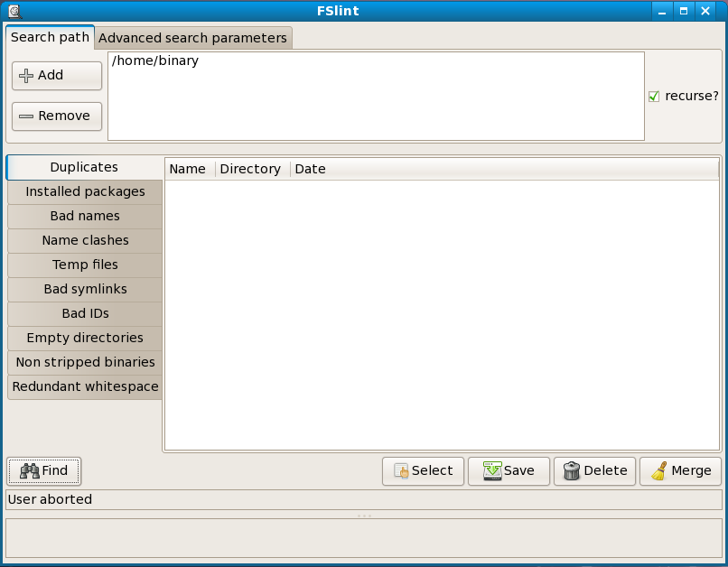Switch to the Search path tab

click(50, 38)
